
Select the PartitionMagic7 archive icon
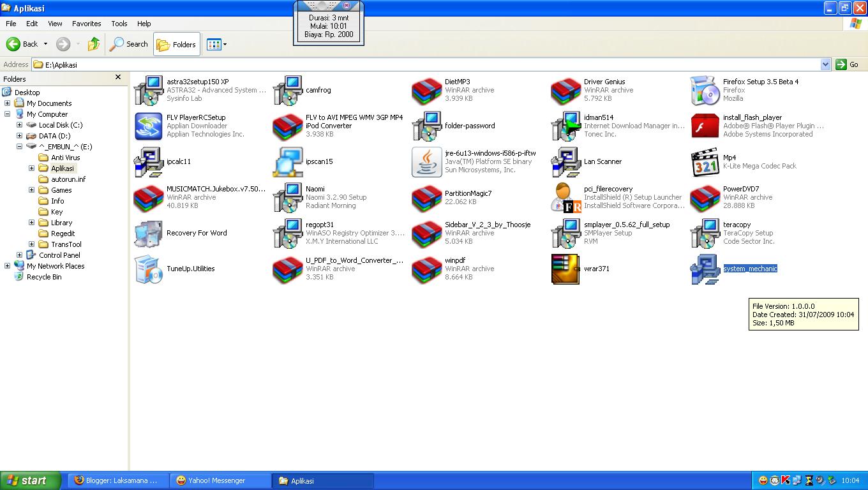427,197
